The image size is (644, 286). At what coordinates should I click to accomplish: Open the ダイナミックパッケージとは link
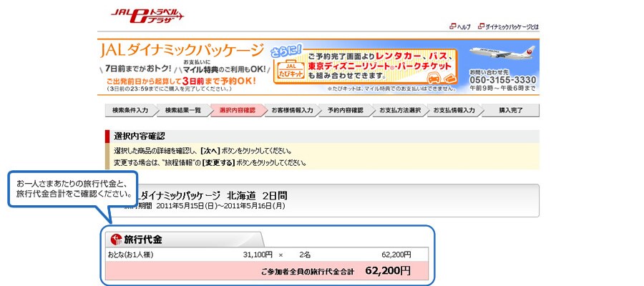pos(511,26)
